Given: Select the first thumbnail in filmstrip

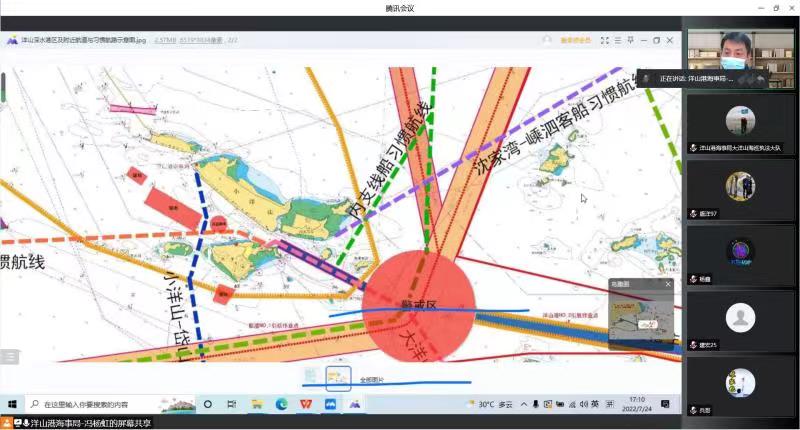Looking at the screenshot, I should [314, 376].
